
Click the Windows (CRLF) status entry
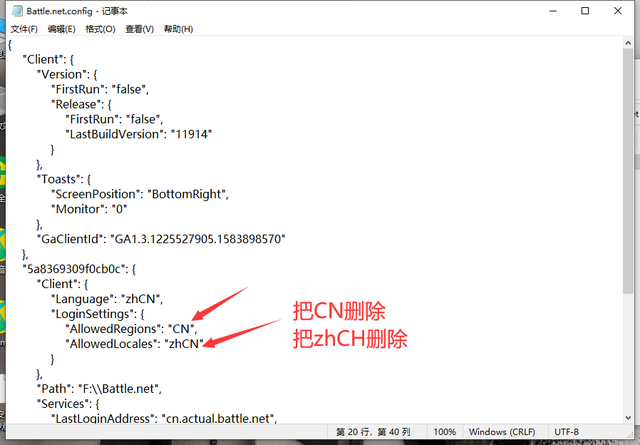click(502, 432)
